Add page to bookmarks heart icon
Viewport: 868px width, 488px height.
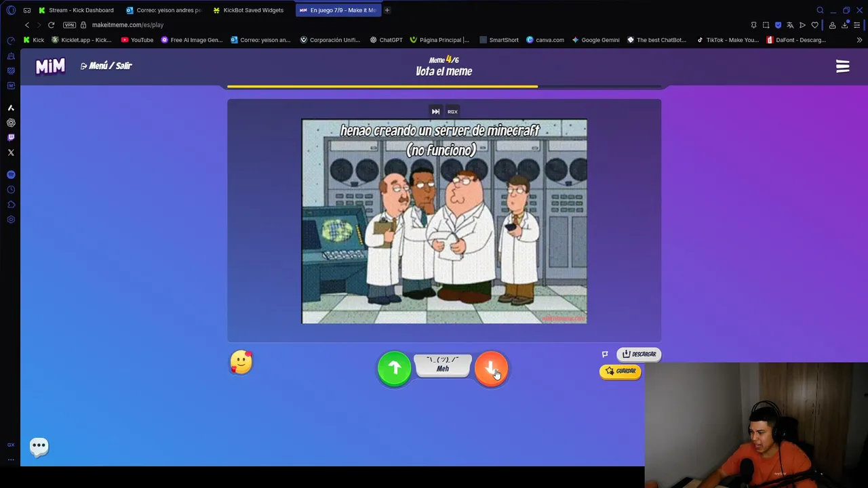tap(814, 25)
